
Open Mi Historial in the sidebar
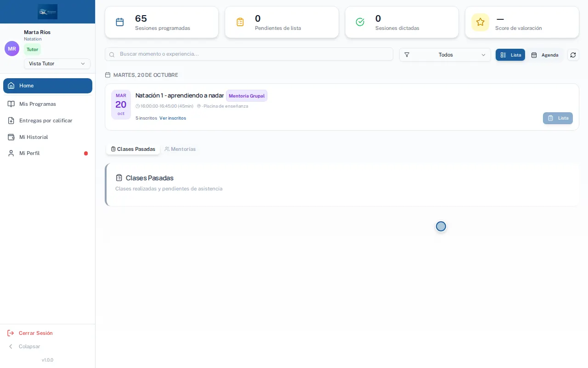[x=48, y=137]
